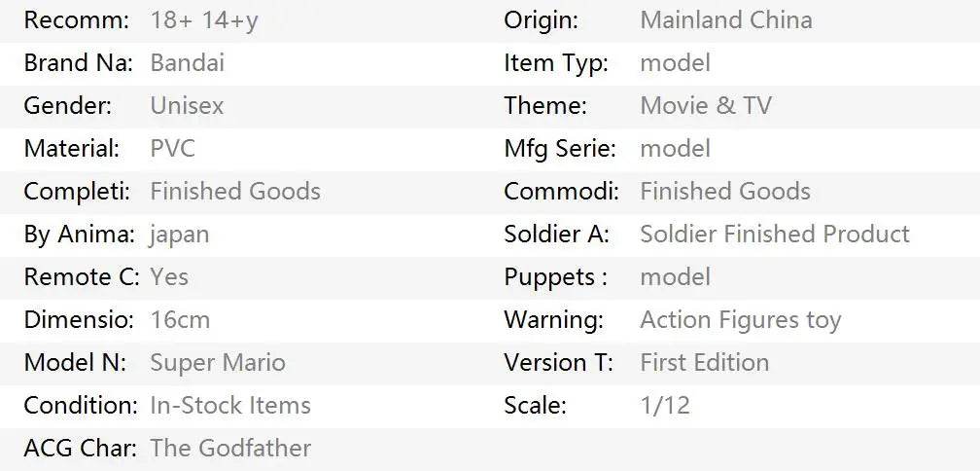Click the Movie & TV theme value

click(705, 106)
